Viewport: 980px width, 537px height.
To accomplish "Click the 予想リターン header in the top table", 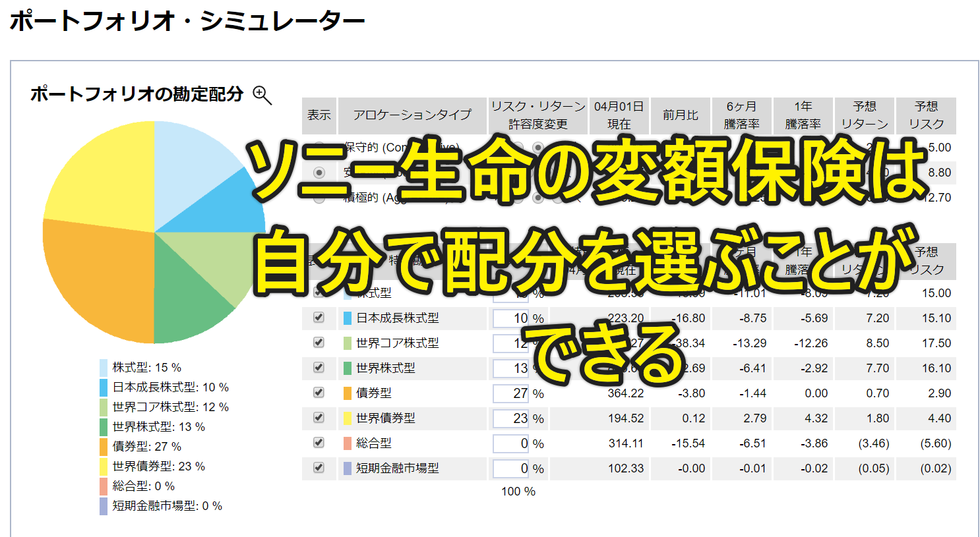I will coord(865,115).
